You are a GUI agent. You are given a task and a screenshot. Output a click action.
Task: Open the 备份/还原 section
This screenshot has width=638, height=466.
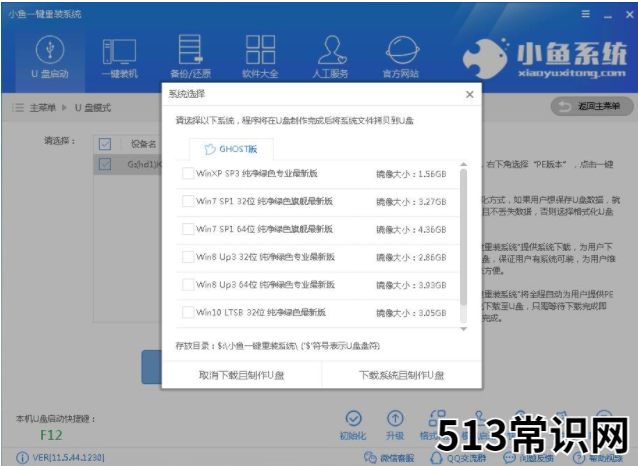(190, 57)
